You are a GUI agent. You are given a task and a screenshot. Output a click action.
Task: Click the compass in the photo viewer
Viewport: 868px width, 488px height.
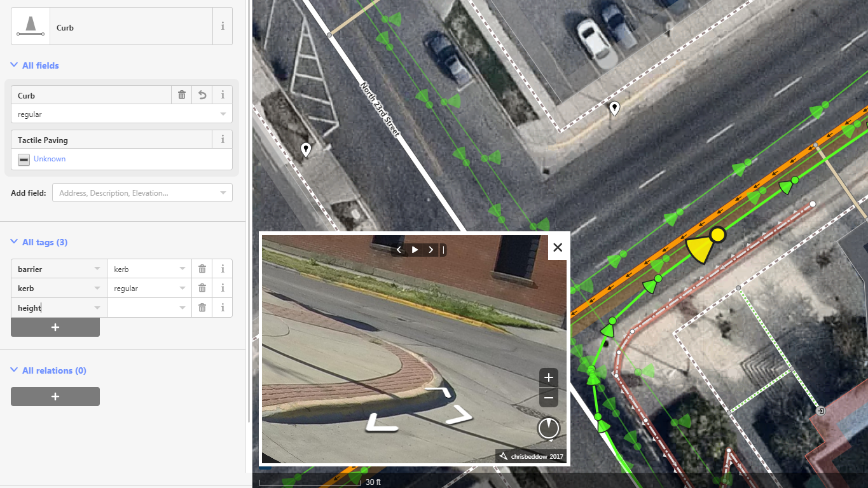pyautogui.click(x=548, y=428)
